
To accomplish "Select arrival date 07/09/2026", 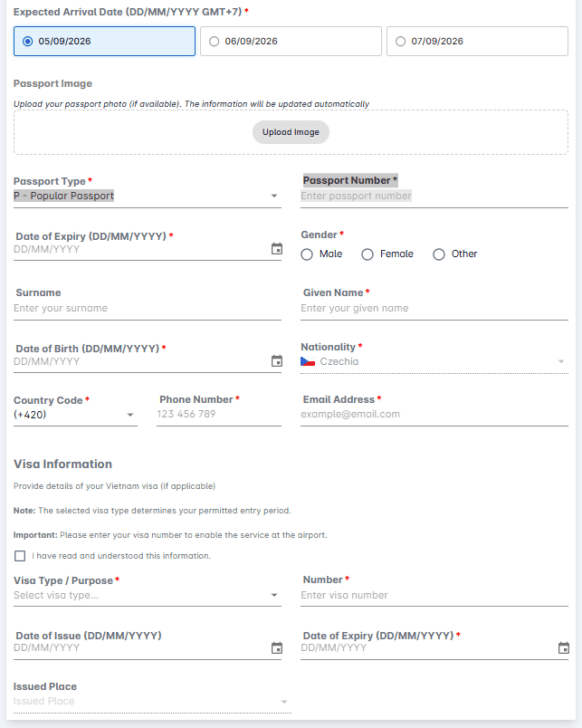I will click(x=477, y=41).
